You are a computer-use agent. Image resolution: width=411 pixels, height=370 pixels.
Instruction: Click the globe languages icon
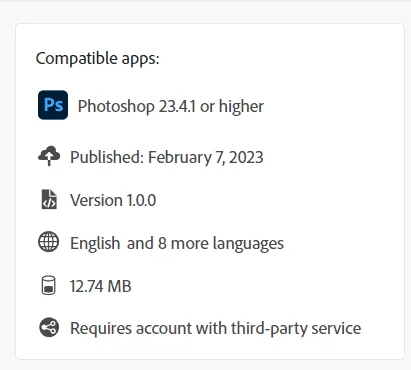pyautogui.click(x=49, y=242)
